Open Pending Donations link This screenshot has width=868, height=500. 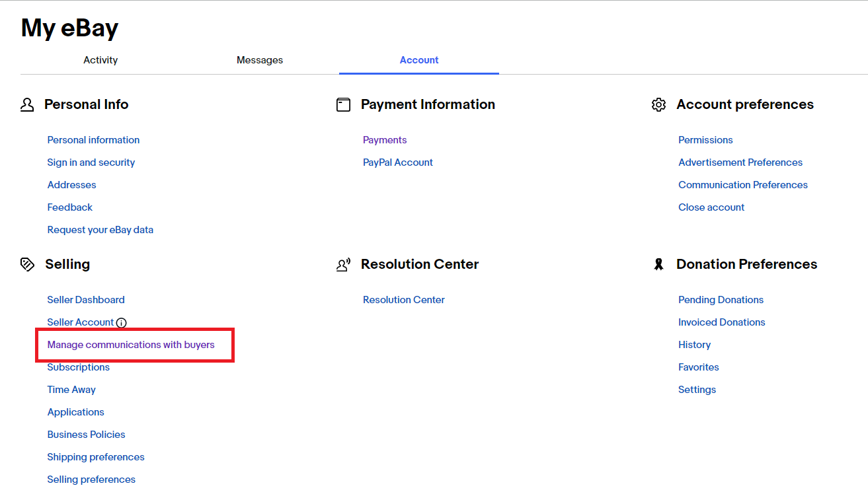tap(721, 300)
